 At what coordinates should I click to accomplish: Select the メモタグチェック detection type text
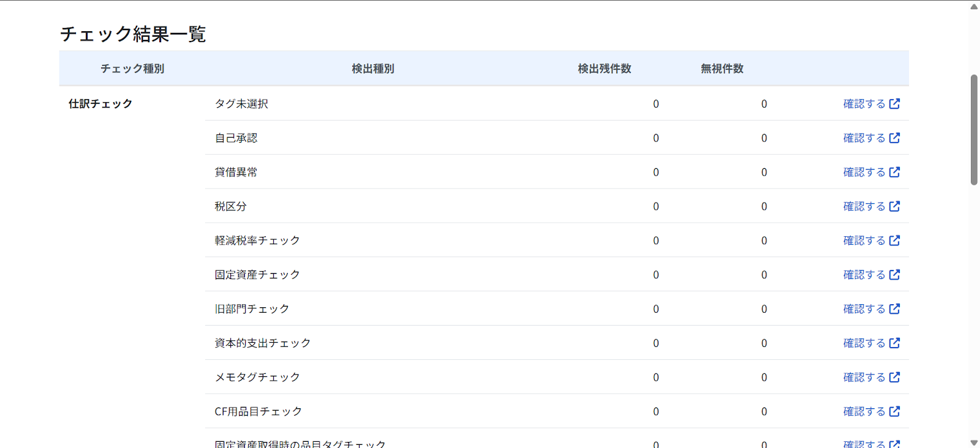pos(257,378)
